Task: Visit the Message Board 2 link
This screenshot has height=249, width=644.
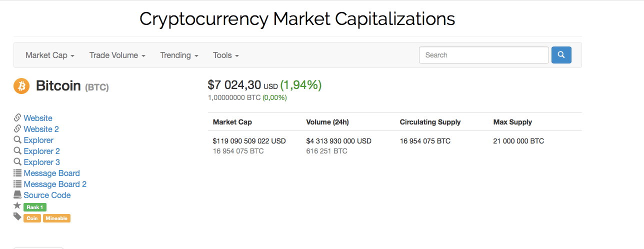Action: (x=55, y=184)
